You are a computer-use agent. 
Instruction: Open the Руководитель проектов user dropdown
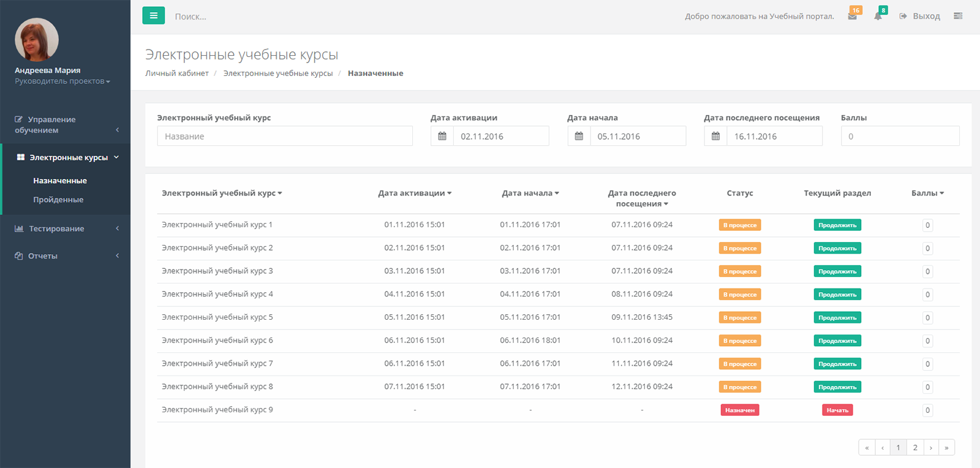tap(62, 81)
